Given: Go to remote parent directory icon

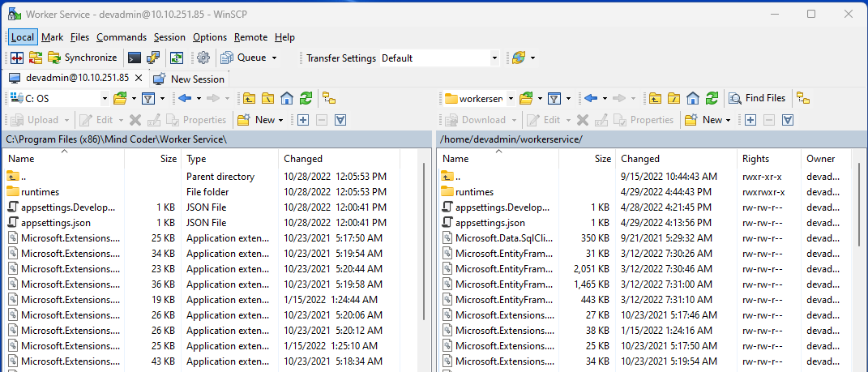Looking at the screenshot, I should (656, 99).
